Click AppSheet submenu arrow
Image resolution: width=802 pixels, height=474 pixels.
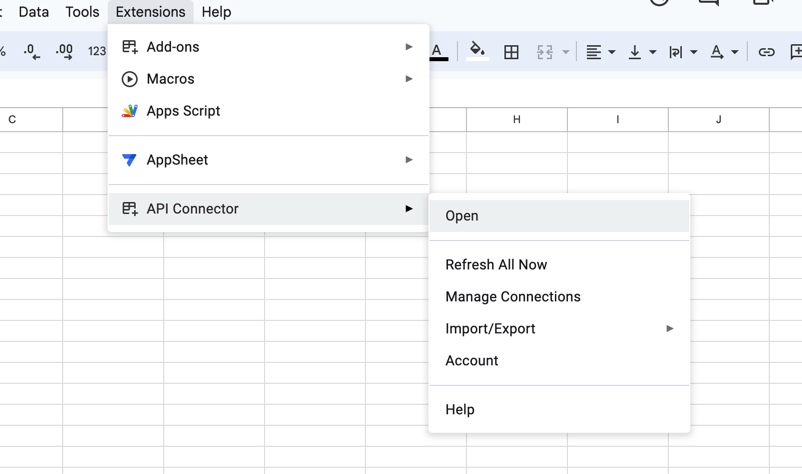coord(409,160)
